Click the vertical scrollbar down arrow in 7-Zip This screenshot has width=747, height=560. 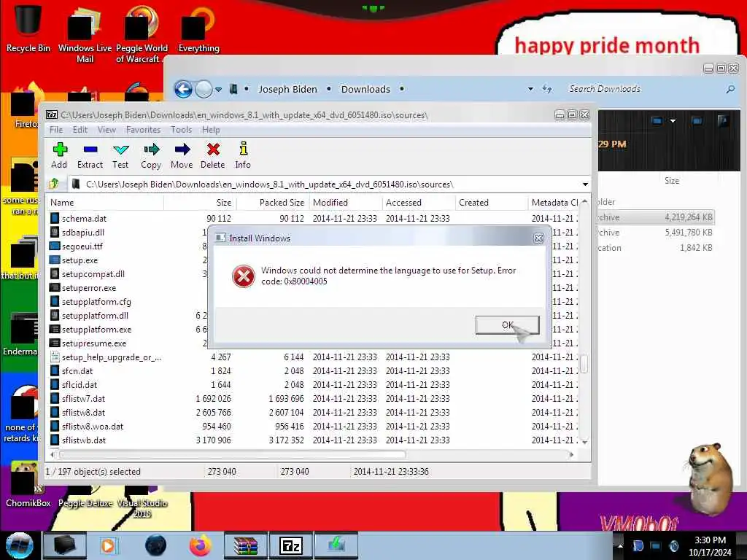point(584,442)
